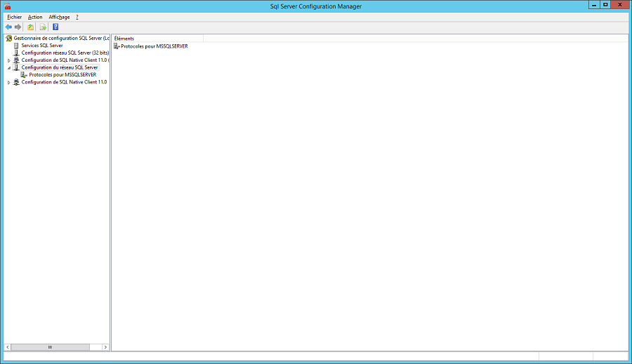Click icon of last Configuration de SQL Native Client 11.0
The height and width of the screenshot is (364, 632).
(16, 82)
